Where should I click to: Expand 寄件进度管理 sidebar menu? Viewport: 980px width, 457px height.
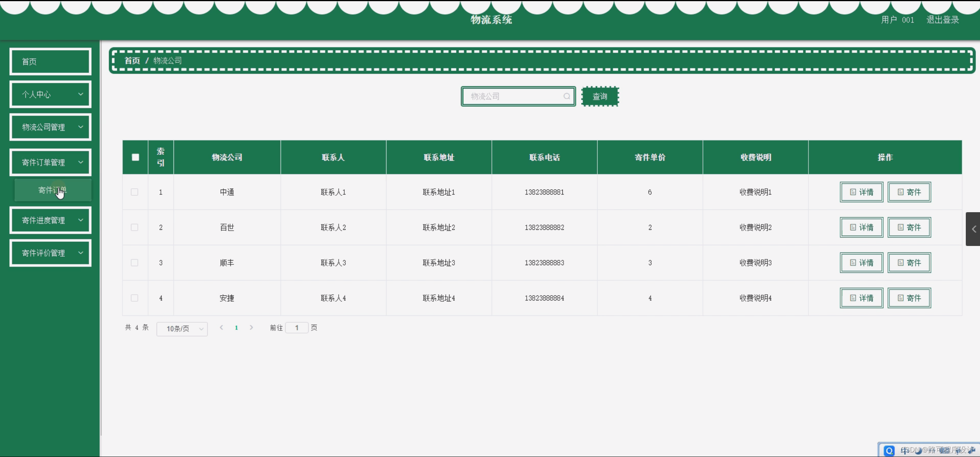click(x=50, y=220)
